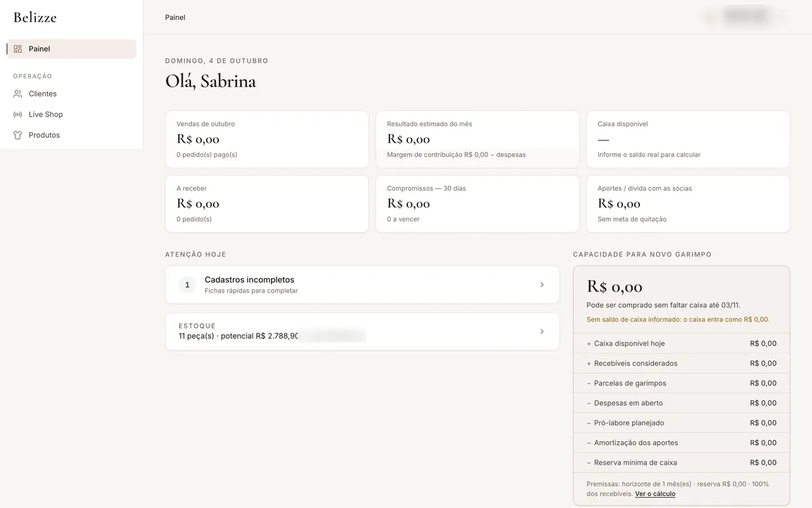This screenshot has height=508, width=812.
Task: Open the Vendas de outubro card
Action: pyautogui.click(x=267, y=140)
